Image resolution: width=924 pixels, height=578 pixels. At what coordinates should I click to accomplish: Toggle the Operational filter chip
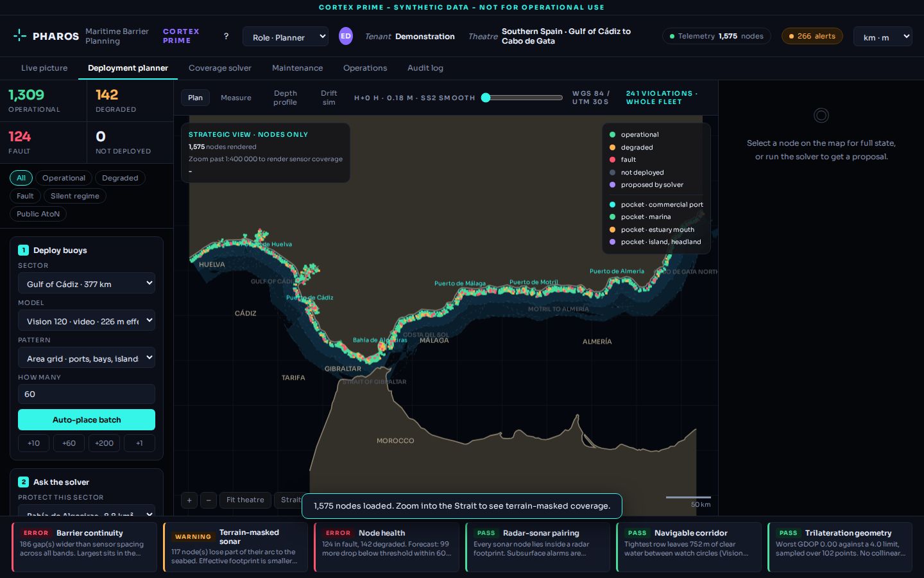64,178
